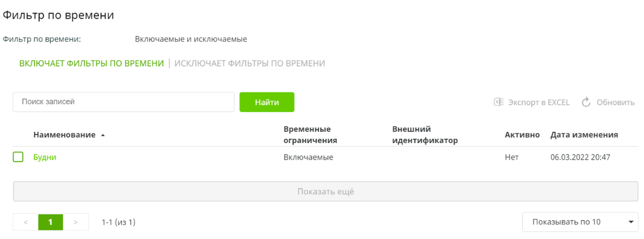The image size is (644, 239).
Task: Open the Показывать по 10 dropdown
Action: click(579, 222)
